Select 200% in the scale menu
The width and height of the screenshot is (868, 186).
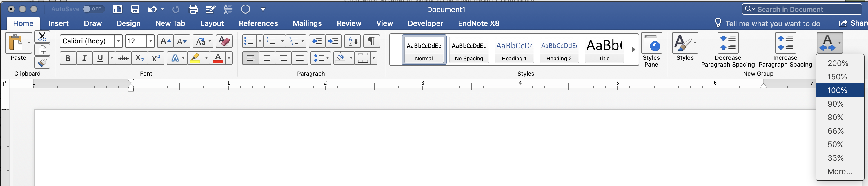click(840, 63)
